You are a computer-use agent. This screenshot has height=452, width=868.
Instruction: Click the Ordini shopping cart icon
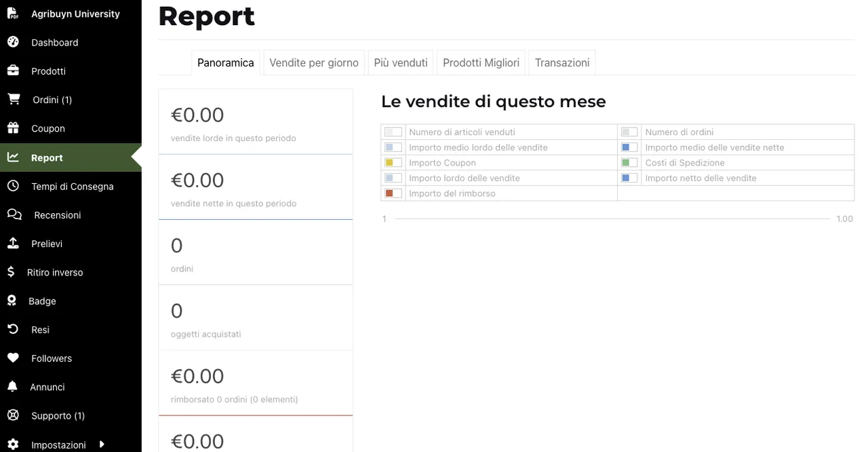click(14, 99)
